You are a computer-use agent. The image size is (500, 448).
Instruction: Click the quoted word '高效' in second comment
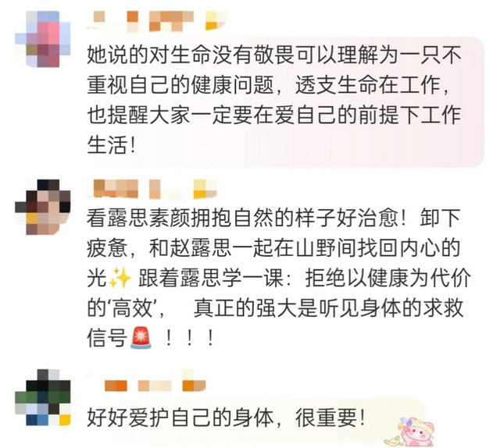pos(134,308)
